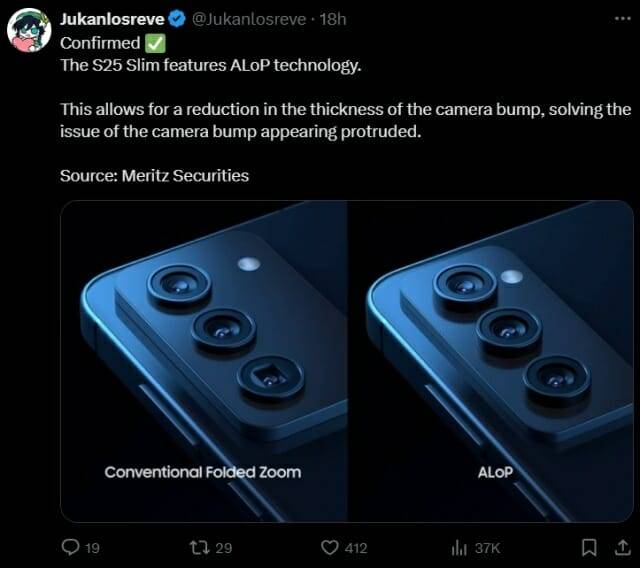This screenshot has height=568, width=640.
Task: Click the 37K views count
Action: pyautogui.click(x=487, y=548)
